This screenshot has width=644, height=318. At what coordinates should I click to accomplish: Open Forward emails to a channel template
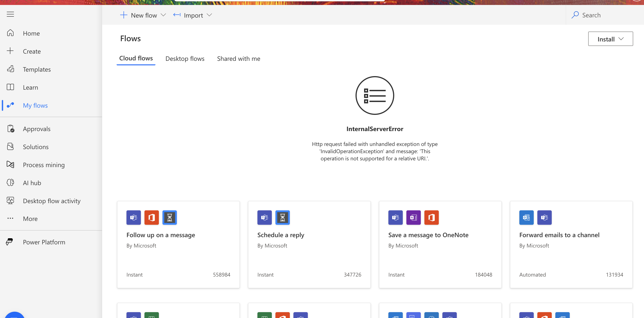pos(571,244)
